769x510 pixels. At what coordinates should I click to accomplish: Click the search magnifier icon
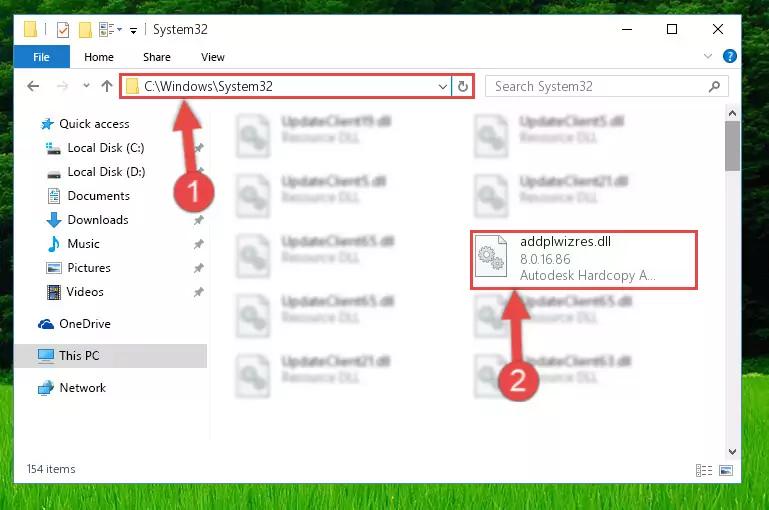pos(715,87)
